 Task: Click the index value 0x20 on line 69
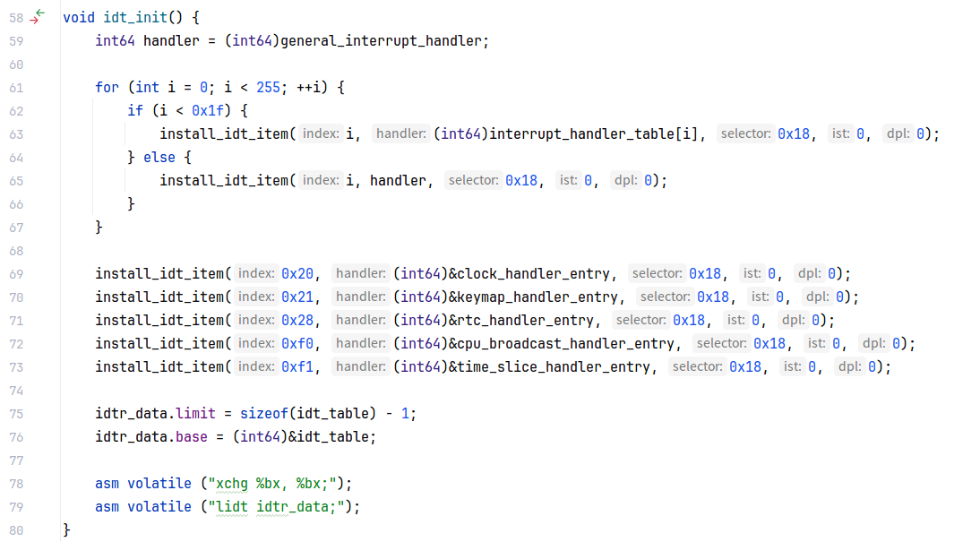(297, 274)
